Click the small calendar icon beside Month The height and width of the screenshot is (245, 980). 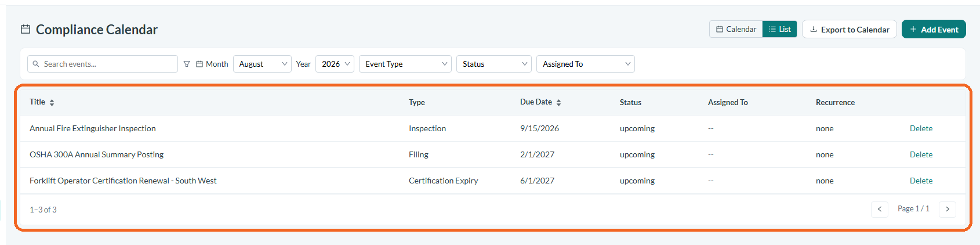pyautogui.click(x=199, y=64)
